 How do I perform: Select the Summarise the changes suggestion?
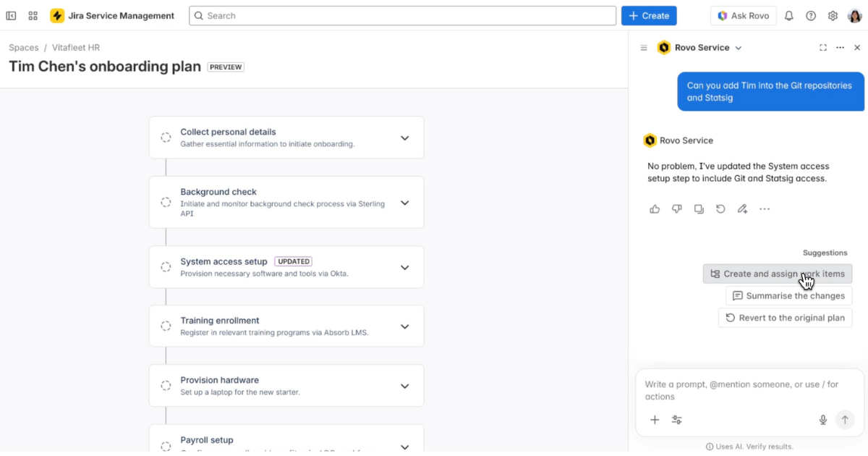click(788, 296)
